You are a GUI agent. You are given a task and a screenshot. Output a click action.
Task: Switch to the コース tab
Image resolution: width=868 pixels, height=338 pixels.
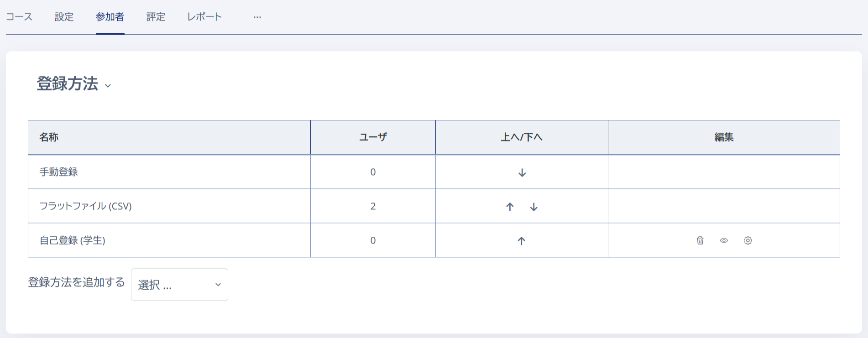pos(19,17)
